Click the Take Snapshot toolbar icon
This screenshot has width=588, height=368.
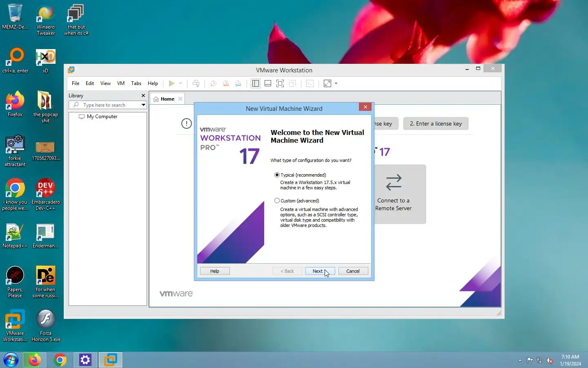click(x=213, y=83)
